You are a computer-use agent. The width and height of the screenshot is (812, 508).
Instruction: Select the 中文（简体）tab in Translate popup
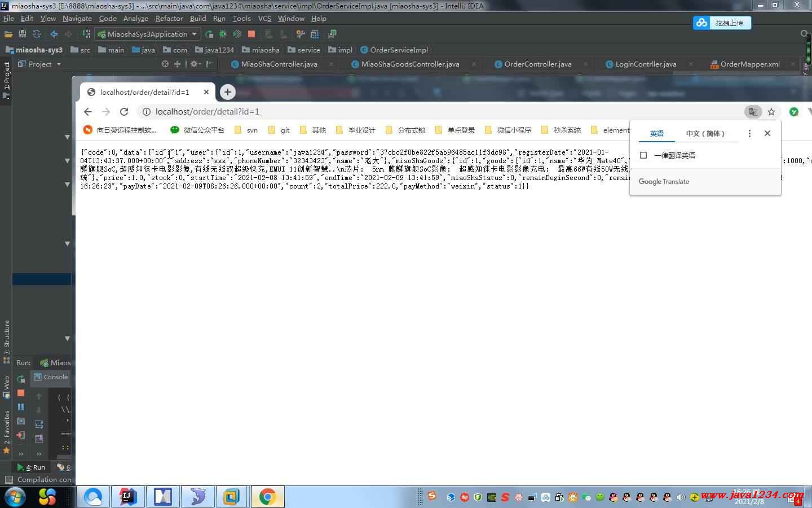tap(705, 134)
